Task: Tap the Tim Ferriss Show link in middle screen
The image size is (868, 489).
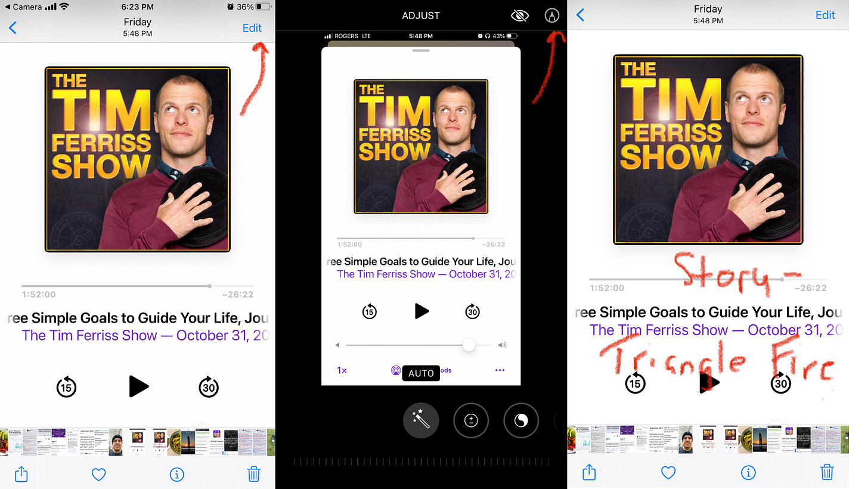Action: point(426,274)
